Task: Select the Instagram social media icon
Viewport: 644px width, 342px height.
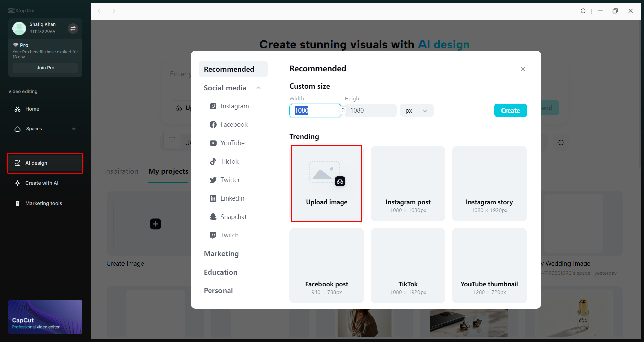Action: pos(213,106)
